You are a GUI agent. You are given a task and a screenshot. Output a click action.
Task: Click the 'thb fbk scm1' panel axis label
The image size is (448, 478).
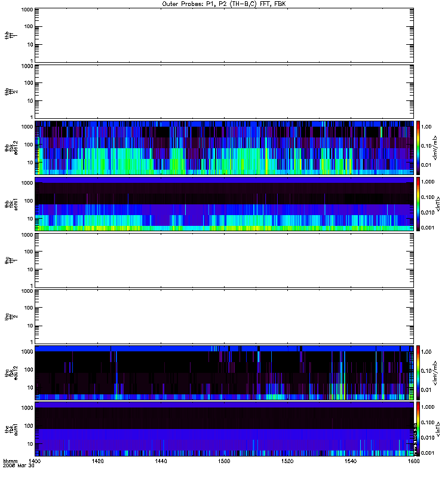[11, 204]
